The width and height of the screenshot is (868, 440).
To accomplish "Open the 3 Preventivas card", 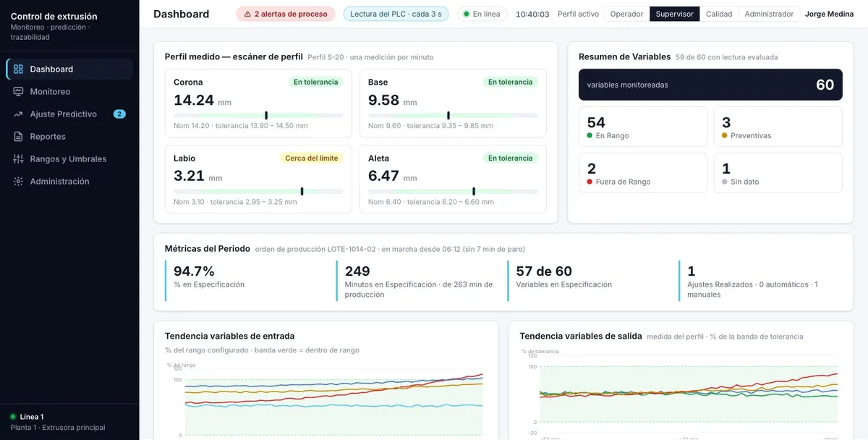I will coord(778,127).
